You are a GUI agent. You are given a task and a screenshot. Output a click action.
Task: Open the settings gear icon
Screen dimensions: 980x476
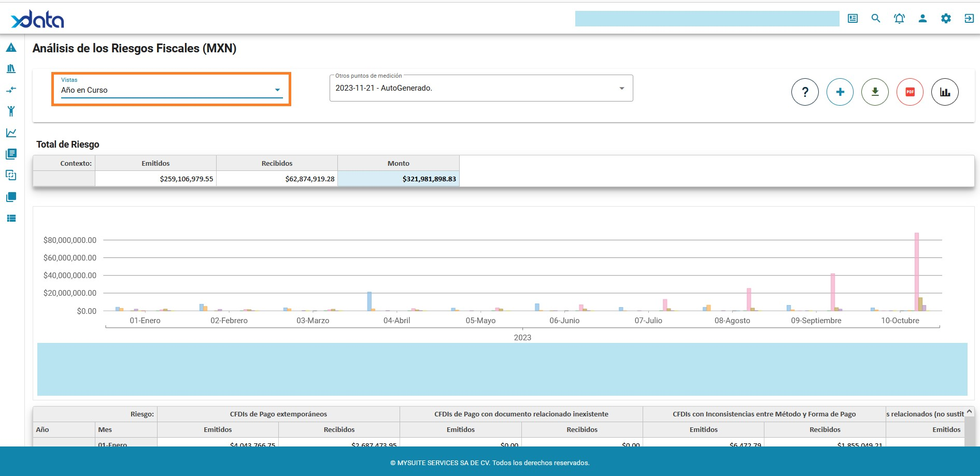click(946, 19)
